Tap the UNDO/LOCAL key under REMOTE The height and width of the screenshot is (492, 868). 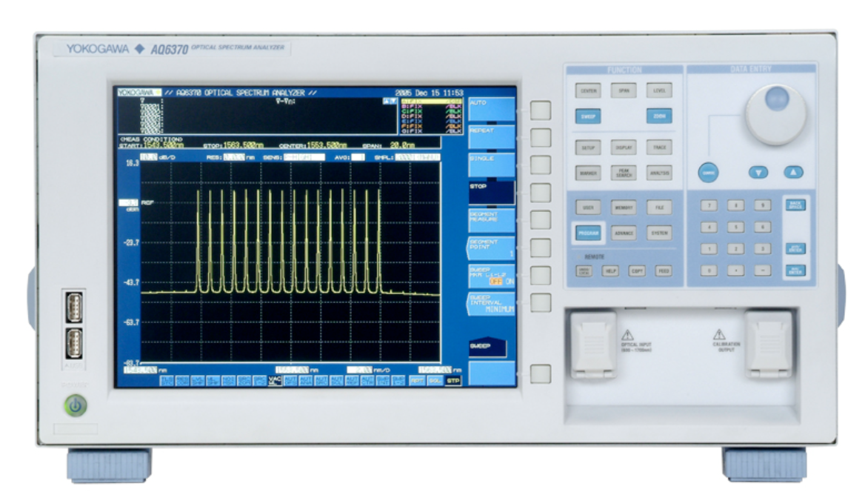pos(584,271)
